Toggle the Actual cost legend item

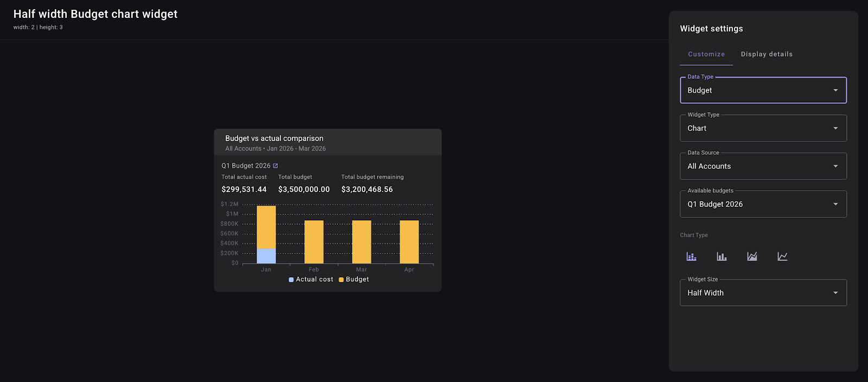coord(311,279)
